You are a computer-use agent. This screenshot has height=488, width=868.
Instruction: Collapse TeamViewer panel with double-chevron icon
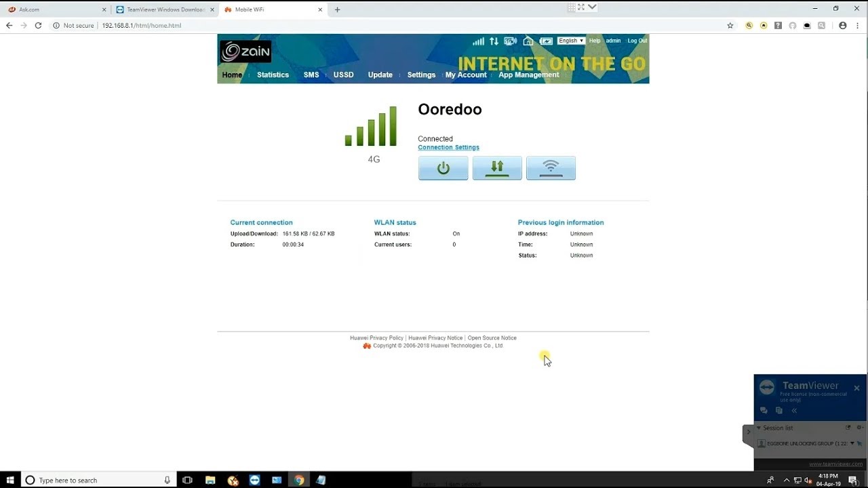(x=794, y=410)
